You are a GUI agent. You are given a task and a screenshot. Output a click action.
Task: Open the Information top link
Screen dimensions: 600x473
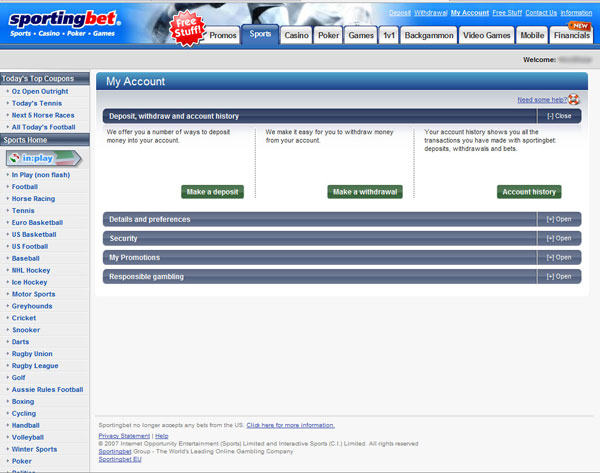point(576,13)
